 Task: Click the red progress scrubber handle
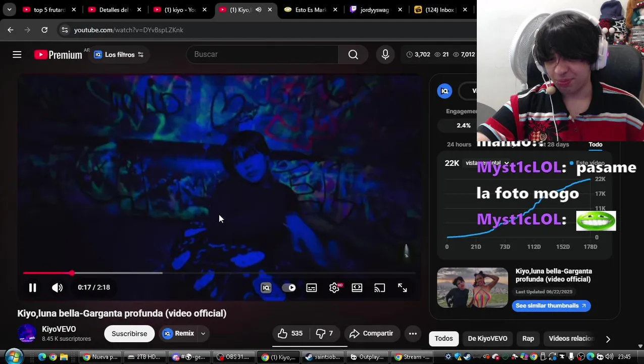click(72, 273)
